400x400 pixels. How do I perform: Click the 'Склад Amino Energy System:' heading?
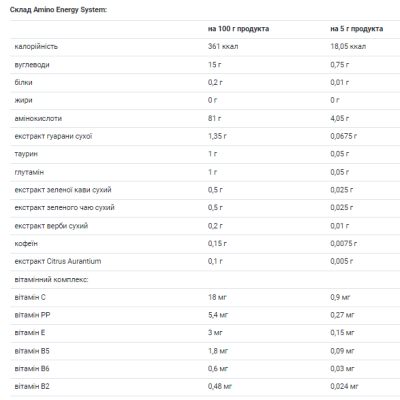pyautogui.click(x=58, y=10)
